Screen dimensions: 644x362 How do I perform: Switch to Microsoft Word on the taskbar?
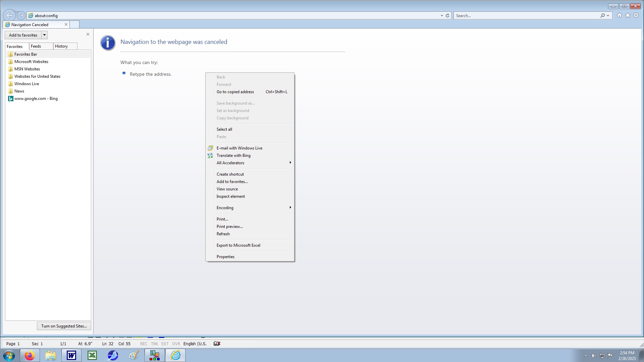(x=71, y=355)
